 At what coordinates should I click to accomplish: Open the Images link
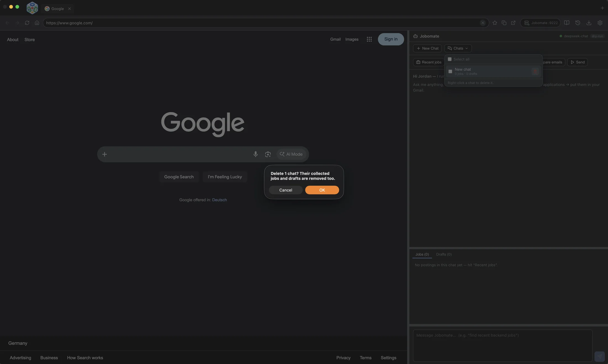click(352, 39)
